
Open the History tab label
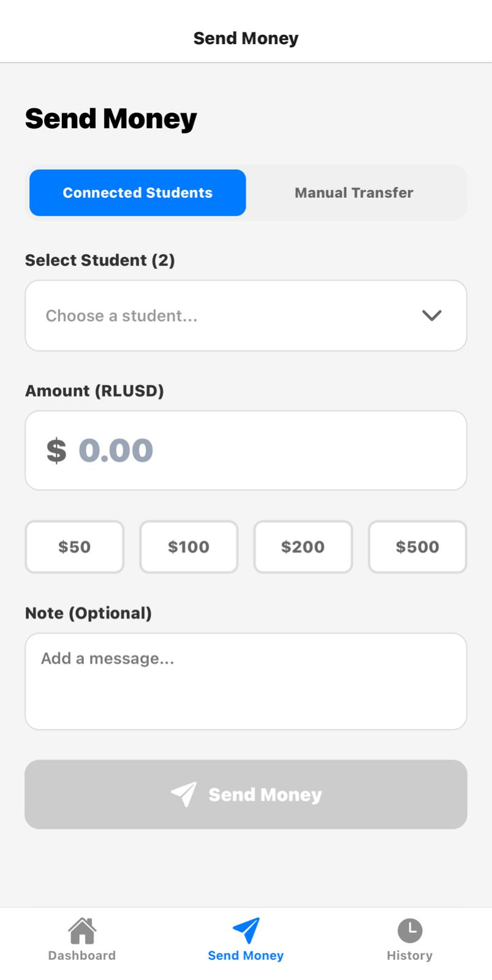[x=409, y=956]
